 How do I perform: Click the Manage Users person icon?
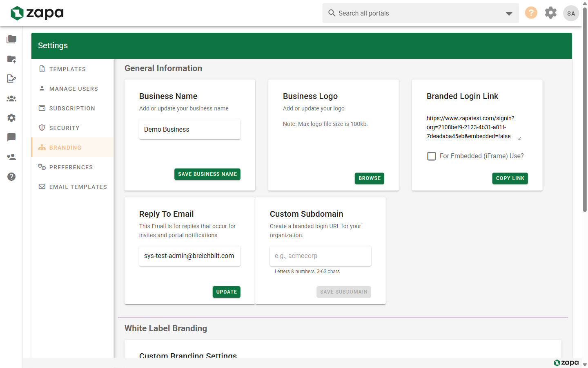pos(42,88)
